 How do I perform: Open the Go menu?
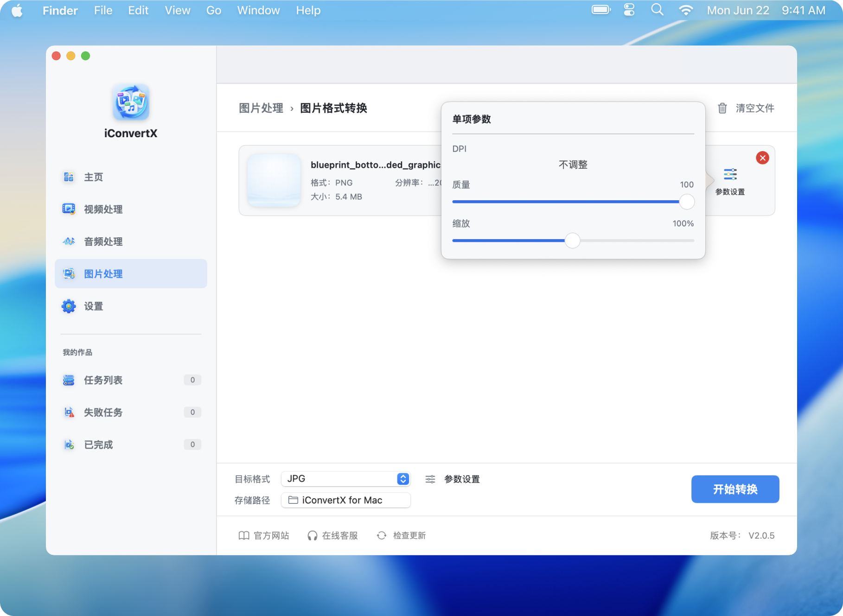[214, 10]
